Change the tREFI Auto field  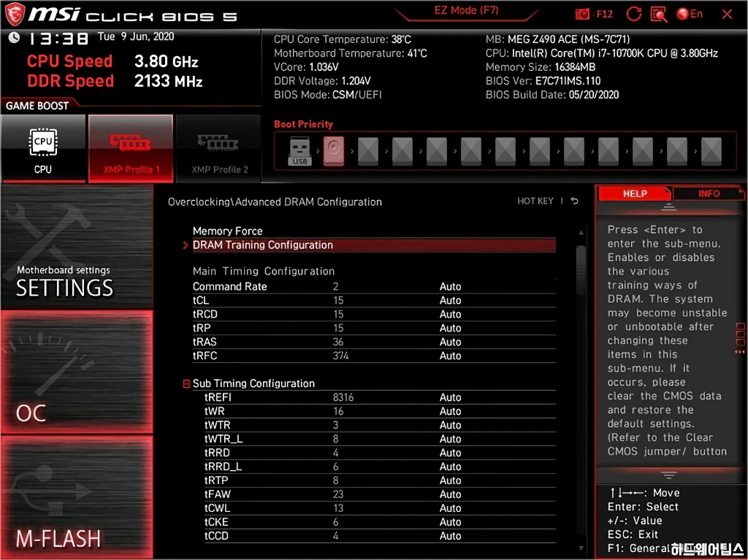pos(450,397)
